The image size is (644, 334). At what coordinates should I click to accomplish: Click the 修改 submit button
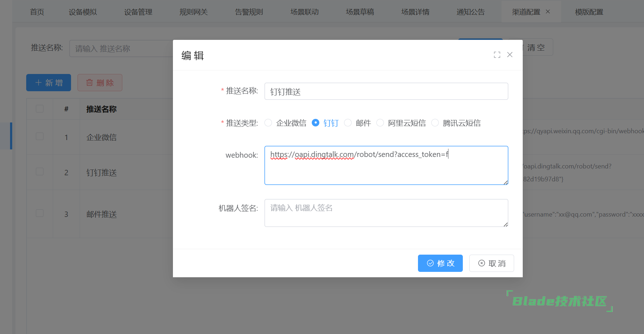click(440, 263)
